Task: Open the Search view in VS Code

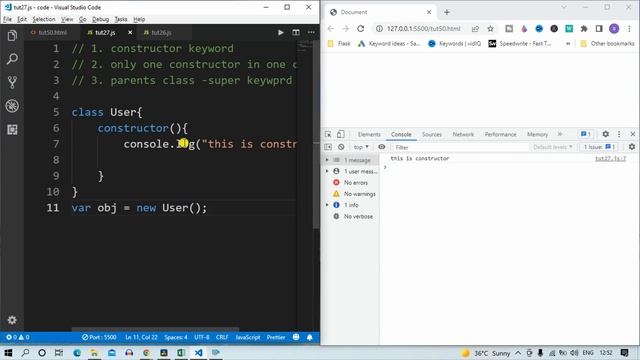Action: coord(12,59)
